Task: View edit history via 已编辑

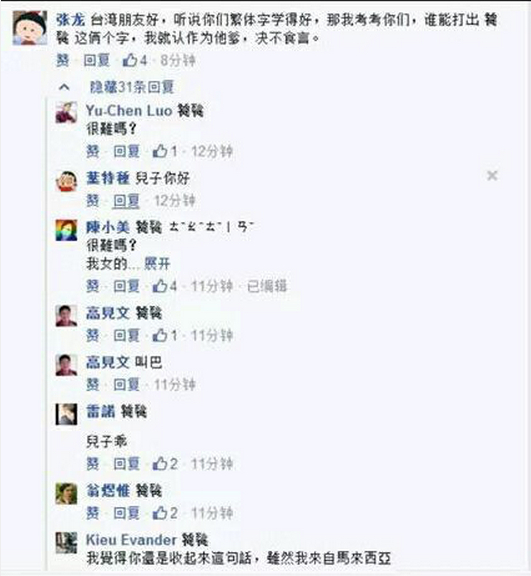Action: (267, 286)
